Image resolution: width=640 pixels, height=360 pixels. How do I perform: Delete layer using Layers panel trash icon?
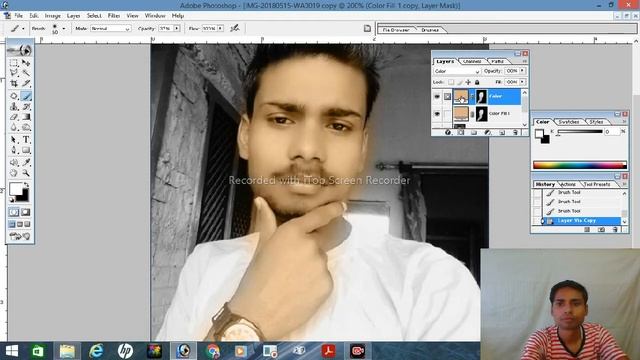point(515,132)
